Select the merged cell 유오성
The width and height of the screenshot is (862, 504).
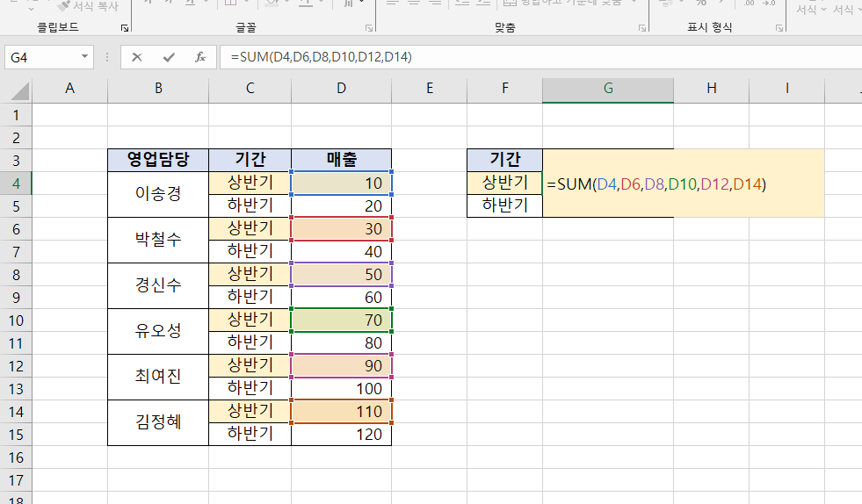tap(158, 331)
